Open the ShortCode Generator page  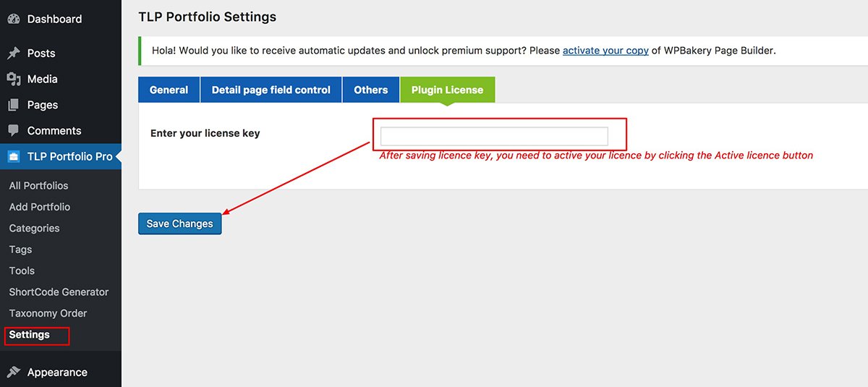59,292
